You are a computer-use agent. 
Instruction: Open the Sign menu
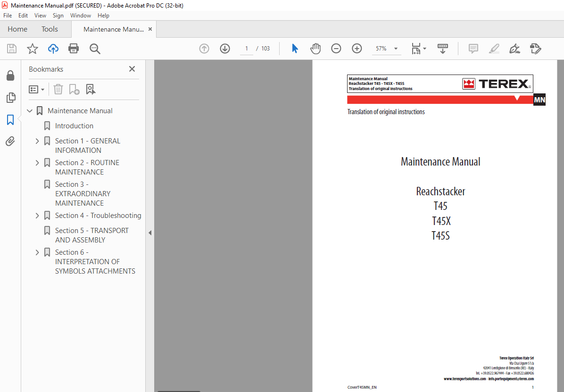58,16
